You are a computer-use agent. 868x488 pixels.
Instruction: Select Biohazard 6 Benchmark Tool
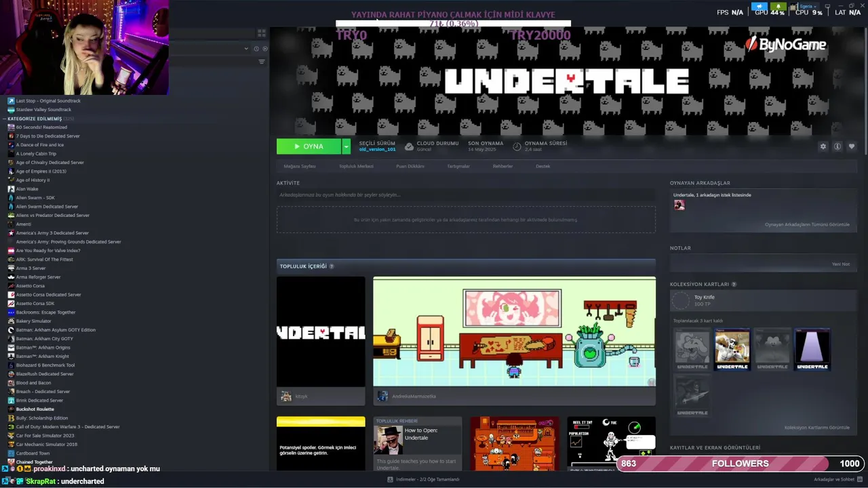pos(45,365)
